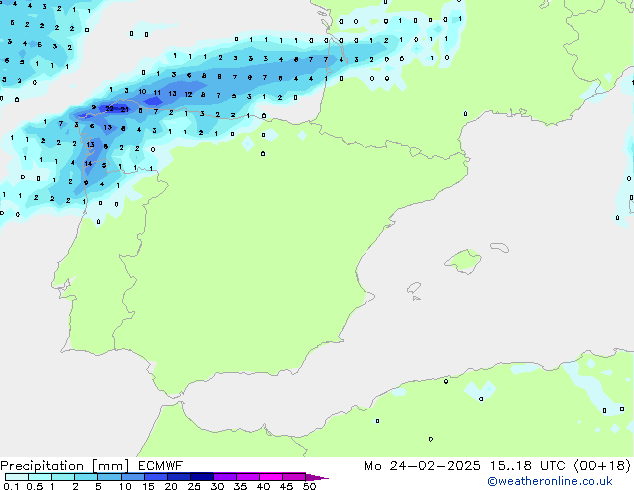Open the weatheronline.co.uk link
This screenshot has width=634, height=490.
click(550, 481)
